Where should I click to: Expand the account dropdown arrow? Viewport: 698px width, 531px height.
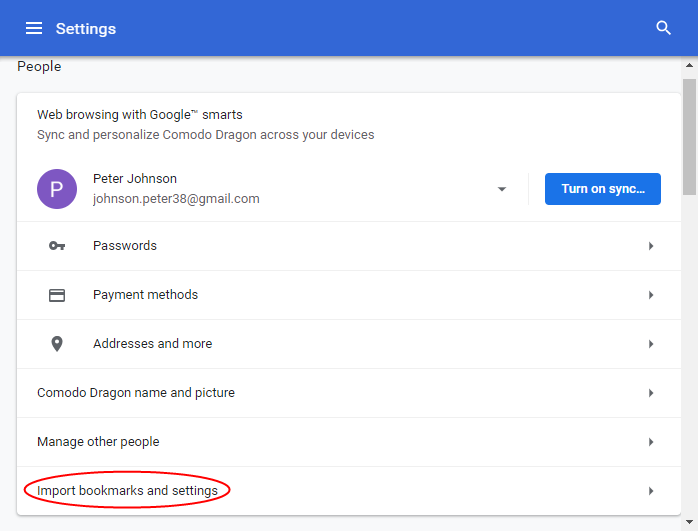[x=502, y=189]
